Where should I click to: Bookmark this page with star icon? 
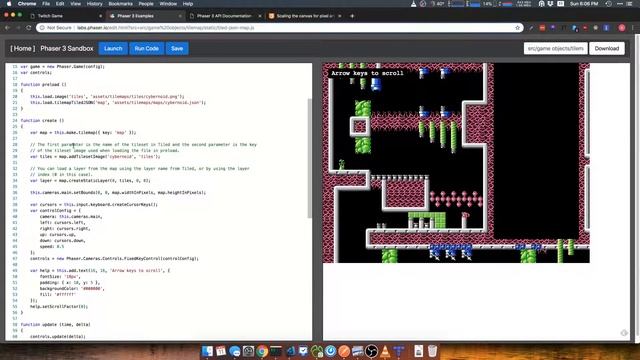(518, 28)
